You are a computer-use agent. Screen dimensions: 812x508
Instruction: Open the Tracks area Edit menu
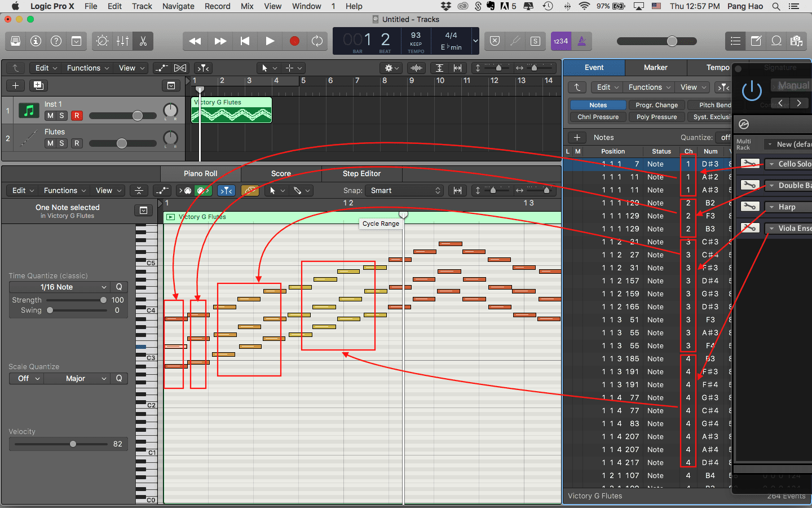click(x=46, y=68)
